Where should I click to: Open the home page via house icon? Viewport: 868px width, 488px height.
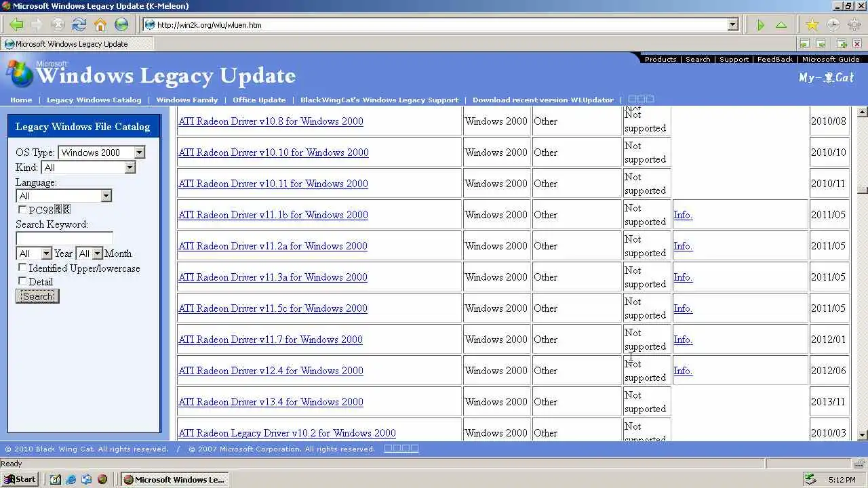[100, 25]
